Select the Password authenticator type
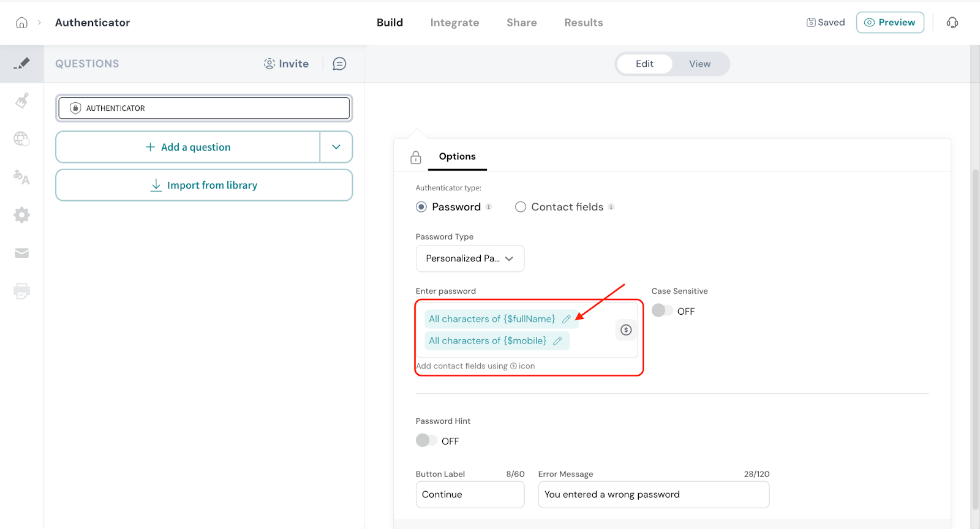 point(421,207)
